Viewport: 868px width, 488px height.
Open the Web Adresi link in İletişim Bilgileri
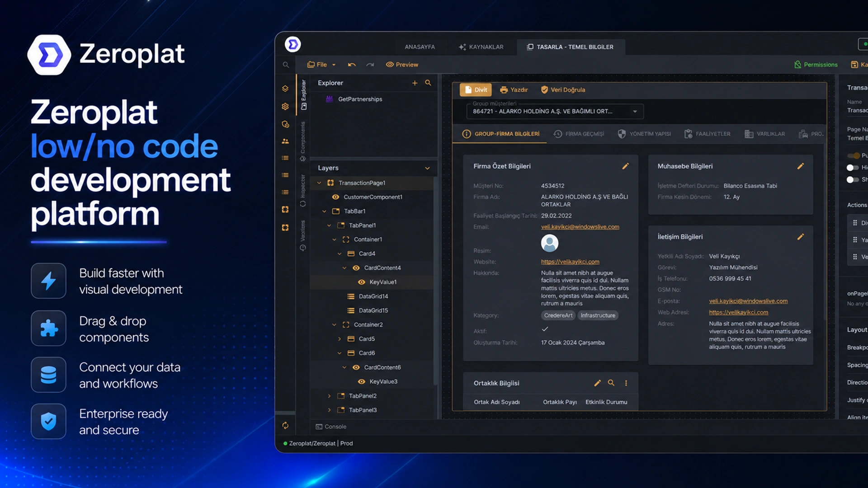pyautogui.click(x=738, y=312)
